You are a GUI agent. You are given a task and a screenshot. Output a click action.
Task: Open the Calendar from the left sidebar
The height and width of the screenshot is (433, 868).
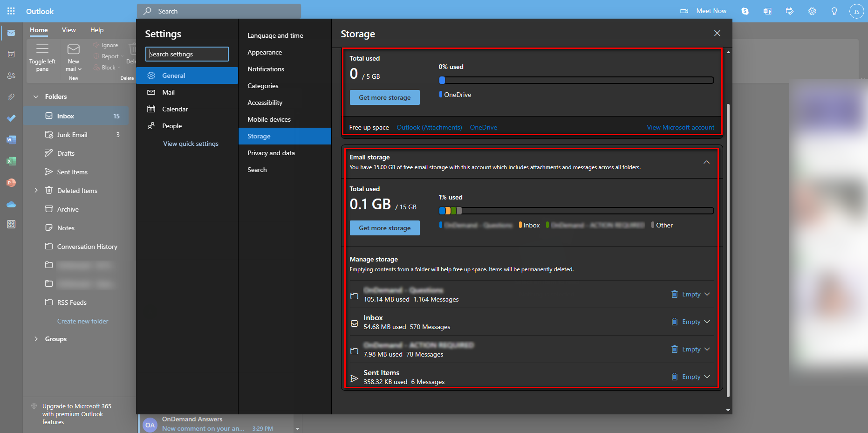11,54
